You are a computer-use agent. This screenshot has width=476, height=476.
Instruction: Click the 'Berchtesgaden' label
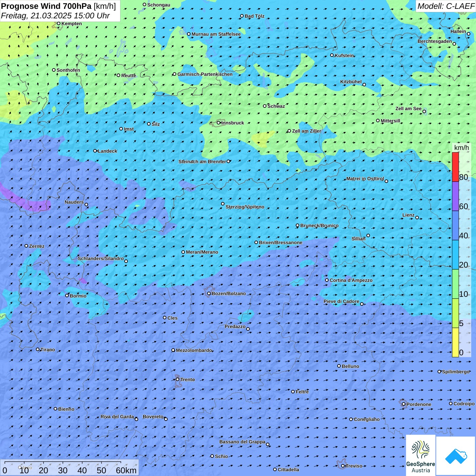435,41
